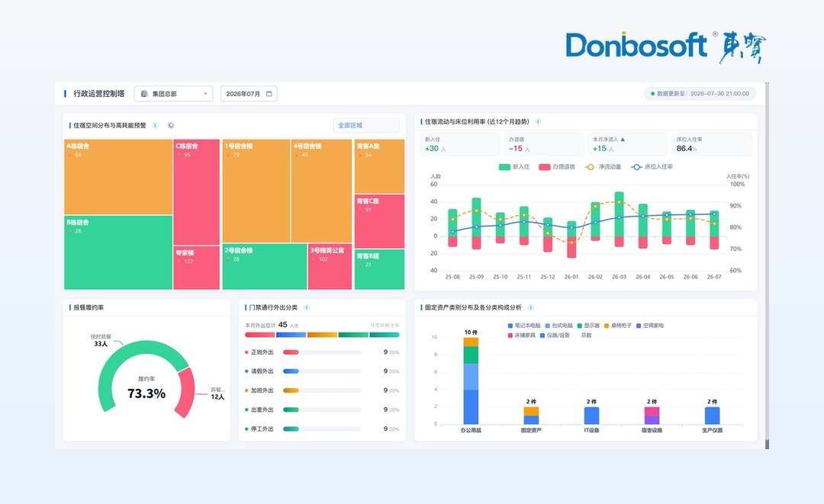This screenshot has height=504, width=824.
Task: Select the C栋宿舍 treemap block
Action: click(x=197, y=191)
